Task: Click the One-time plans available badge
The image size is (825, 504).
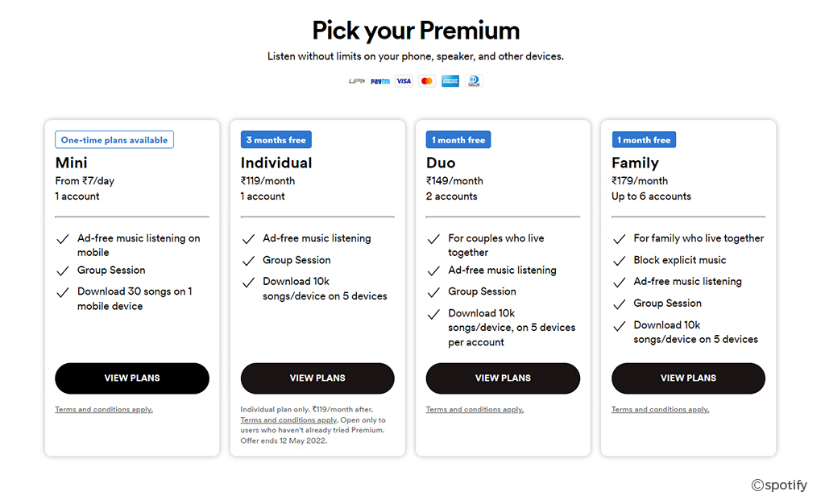Action: [114, 140]
